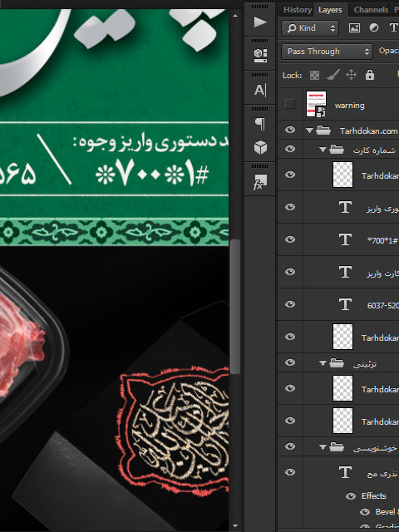399x532 pixels.
Task: Collapse the Tarhdokan.com group
Action: point(309,131)
